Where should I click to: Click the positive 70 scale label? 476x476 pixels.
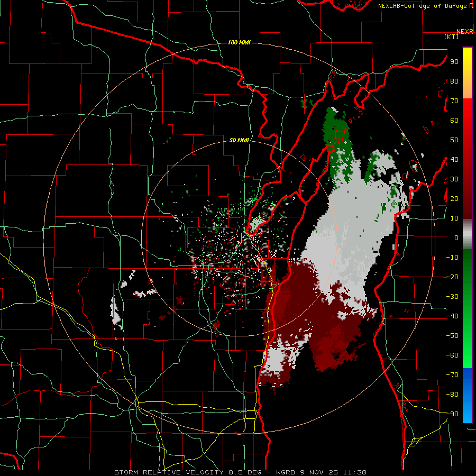pos(454,101)
